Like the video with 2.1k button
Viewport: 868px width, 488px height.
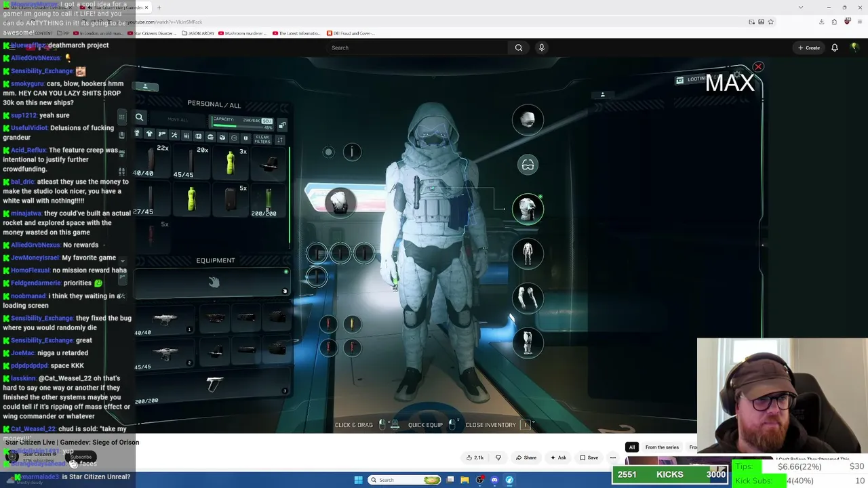click(475, 457)
